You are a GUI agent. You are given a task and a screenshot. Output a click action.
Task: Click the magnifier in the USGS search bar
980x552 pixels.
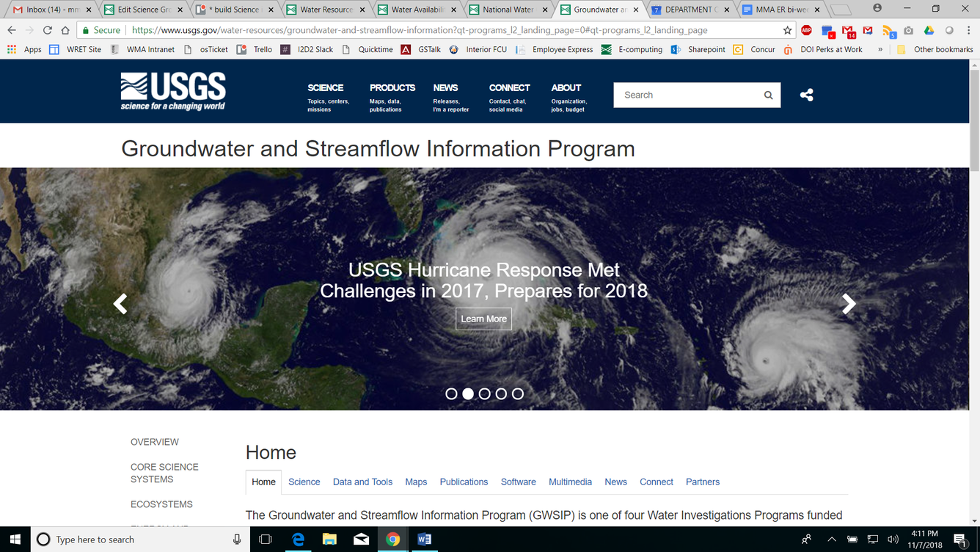click(768, 95)
